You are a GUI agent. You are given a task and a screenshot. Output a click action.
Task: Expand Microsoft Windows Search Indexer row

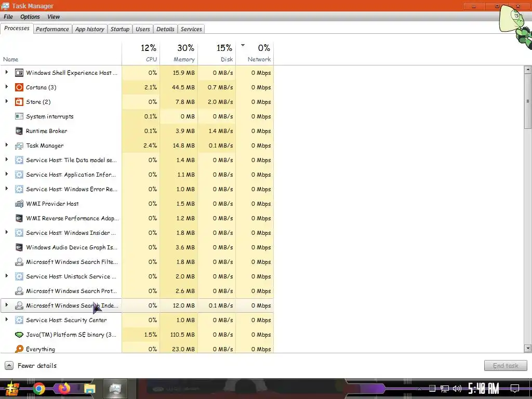6,305
